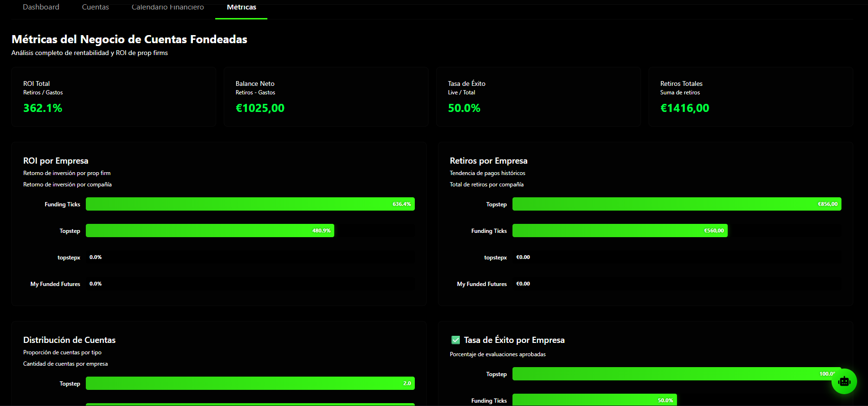Click the Topstep 2.0 account distribution bar
This screenshot has height=406, width=868.
pos(250,383)
